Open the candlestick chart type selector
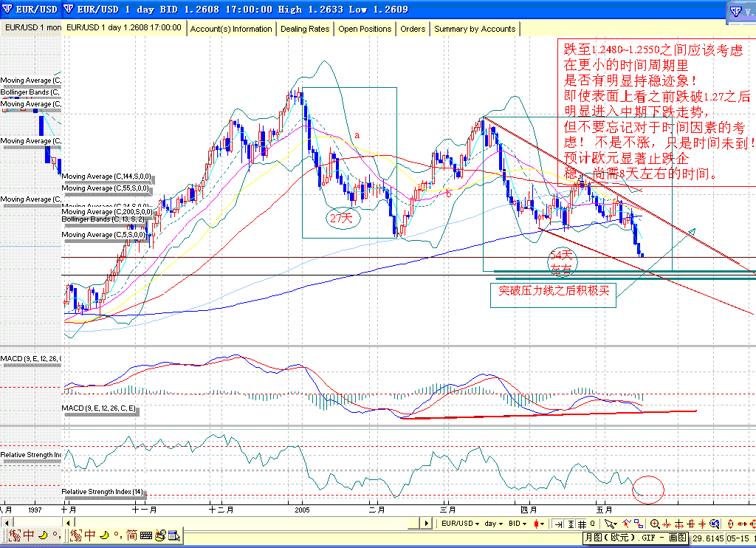 pyautogui.click(x=539, y=524)
